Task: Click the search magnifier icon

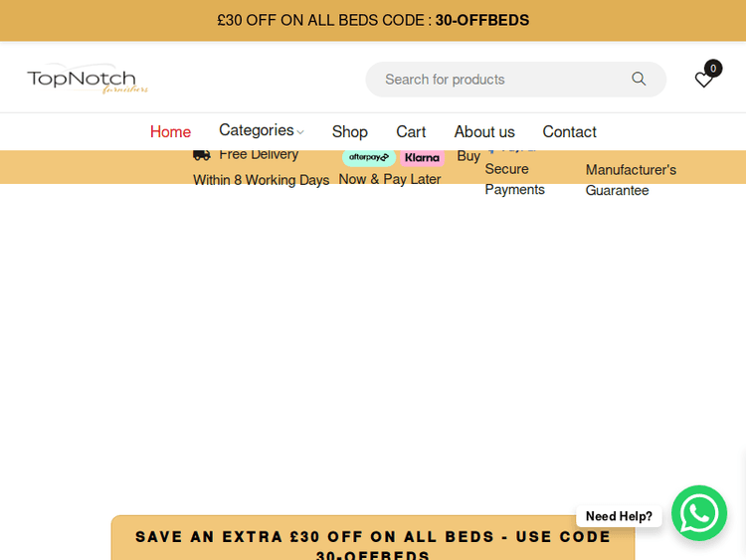Action: pyautogui.click(x=639, y=79)
